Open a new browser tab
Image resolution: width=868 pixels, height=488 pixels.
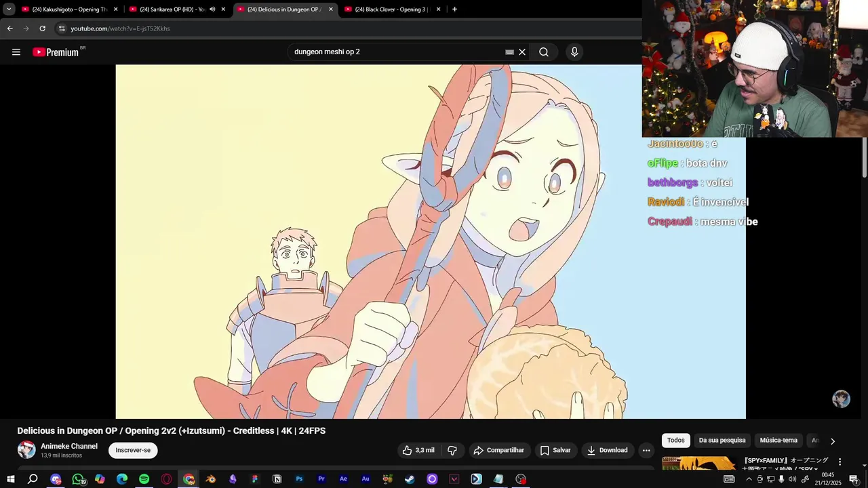pyautogui.click(x=454, y=9)
